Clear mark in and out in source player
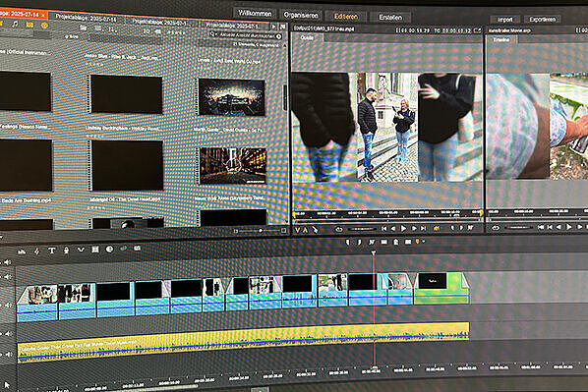 470,228
